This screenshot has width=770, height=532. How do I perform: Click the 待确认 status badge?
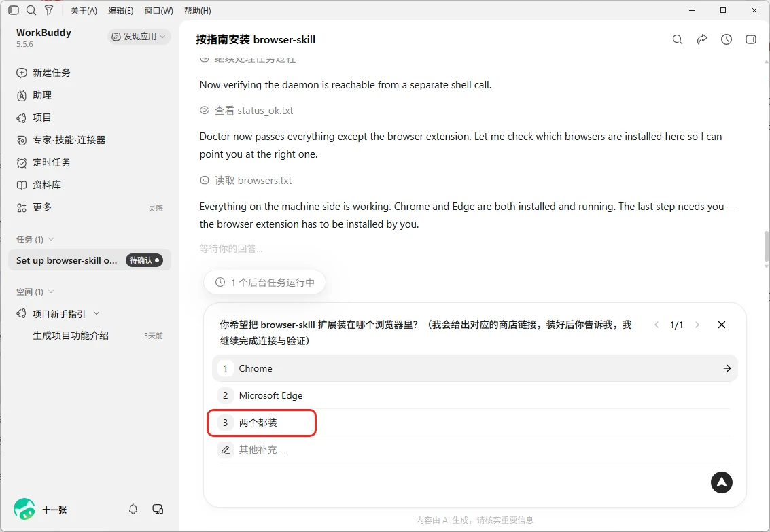pyautogui.click(x=144, y=260)
